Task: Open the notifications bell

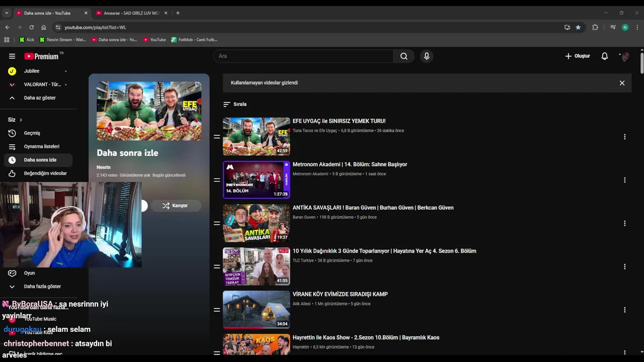Action: (x=605, y=56)
